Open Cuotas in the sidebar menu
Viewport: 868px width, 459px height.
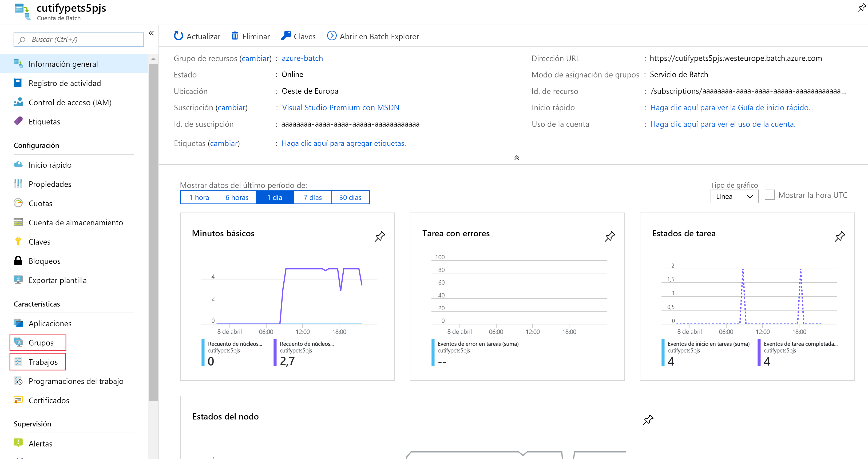point(41,203)
